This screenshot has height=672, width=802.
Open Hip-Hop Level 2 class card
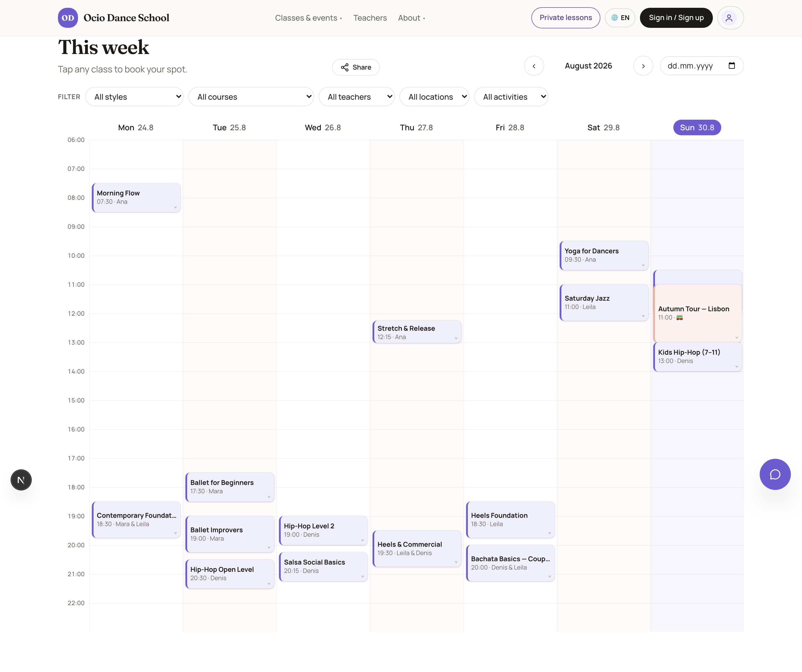pos(323,530)
